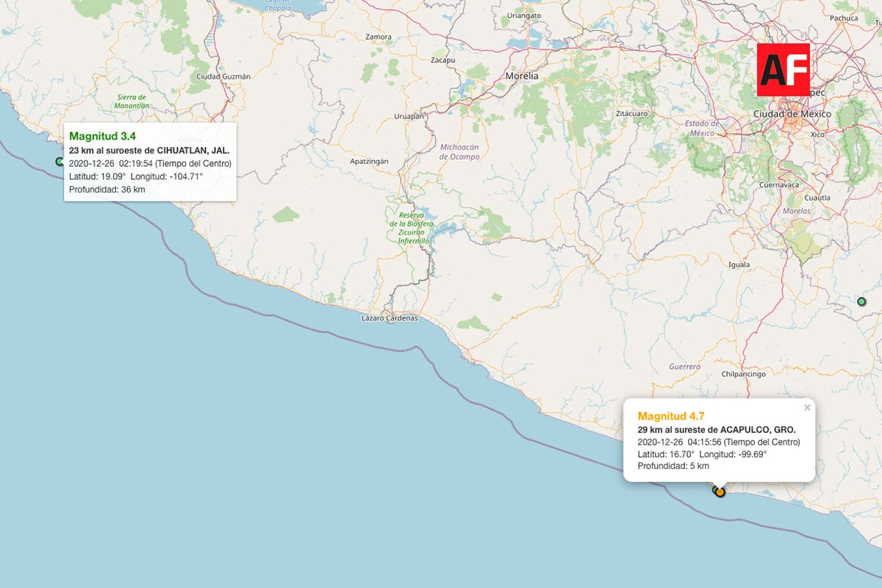The image size is (882, 588).
Task: Click the Iguala city label
Action: pyautogui.click(x=739, y=265)
